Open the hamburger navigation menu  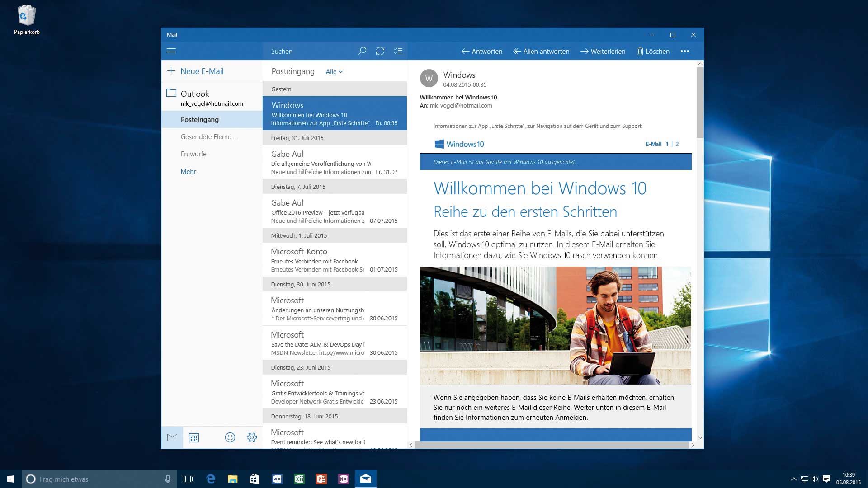pos(171,51)
